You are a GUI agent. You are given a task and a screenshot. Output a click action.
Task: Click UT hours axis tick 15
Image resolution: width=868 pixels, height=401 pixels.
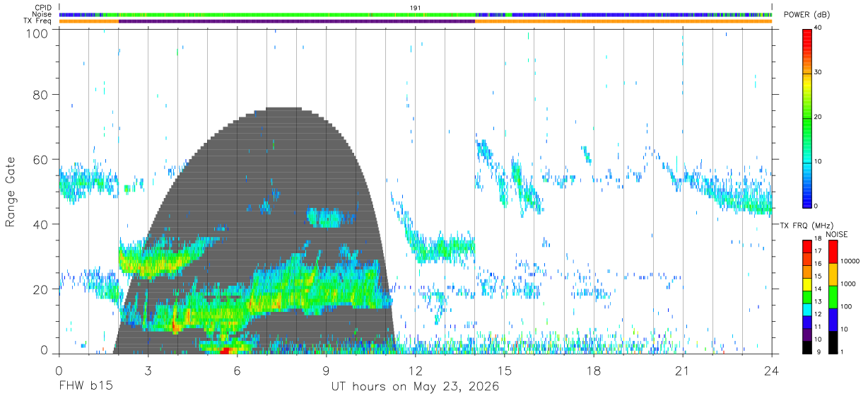(505, 371)
